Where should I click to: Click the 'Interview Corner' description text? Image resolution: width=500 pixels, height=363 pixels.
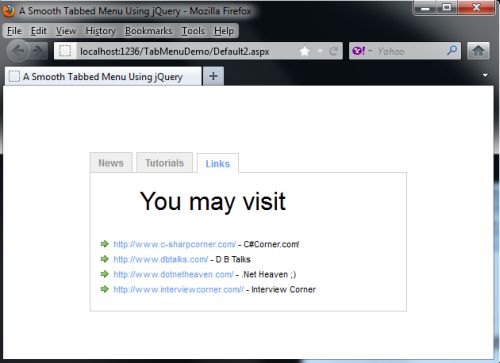[283, 289]
